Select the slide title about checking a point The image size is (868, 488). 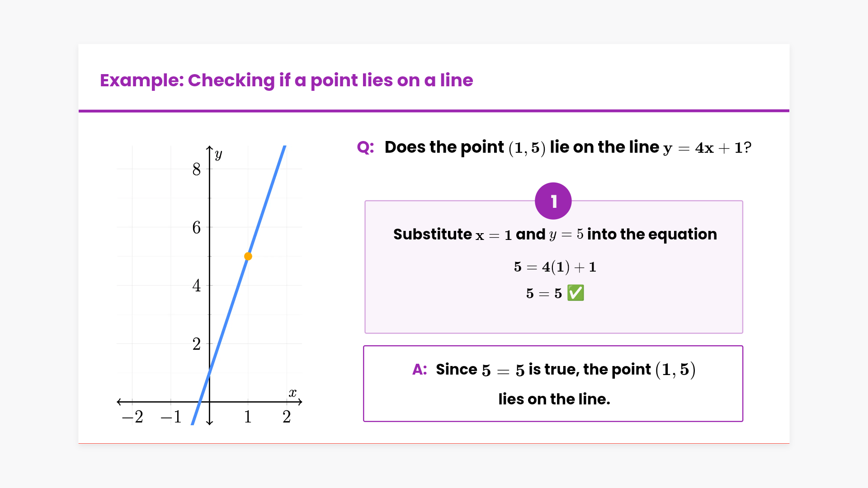pyautogui.click(x=286, y=80)
